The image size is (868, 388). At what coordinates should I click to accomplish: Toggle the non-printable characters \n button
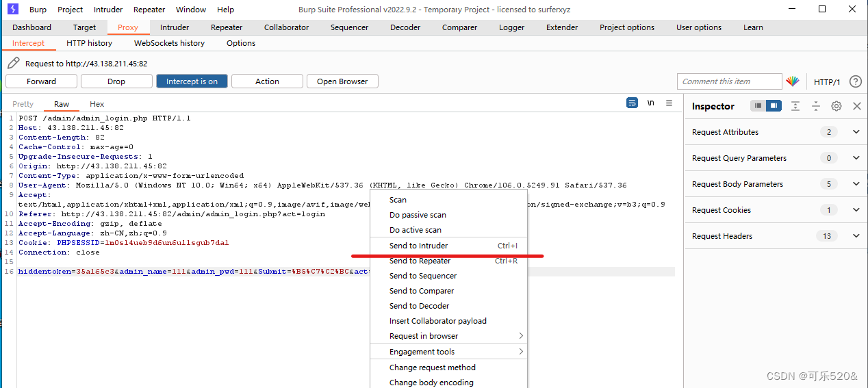click(x=651, y=103)
